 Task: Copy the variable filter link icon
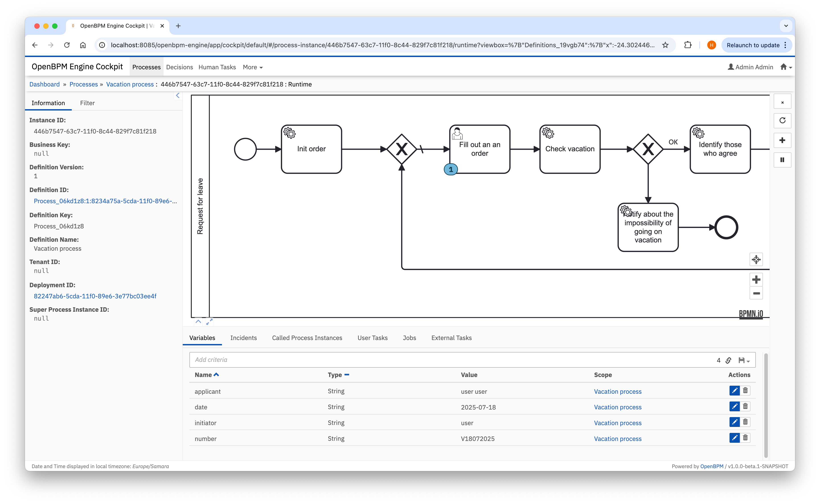click(728, 360)
